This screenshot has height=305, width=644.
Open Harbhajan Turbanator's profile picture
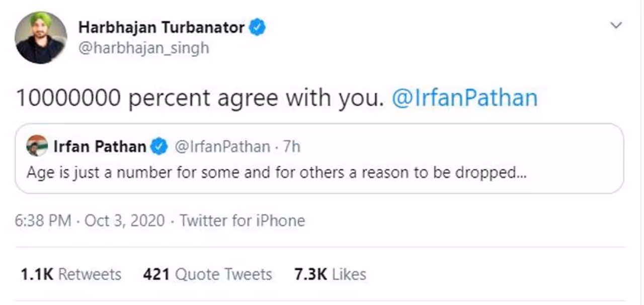[40, 38]
